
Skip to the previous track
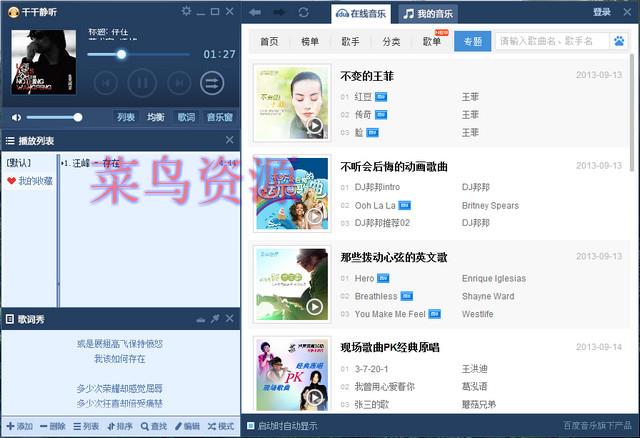tap(105, 83)
